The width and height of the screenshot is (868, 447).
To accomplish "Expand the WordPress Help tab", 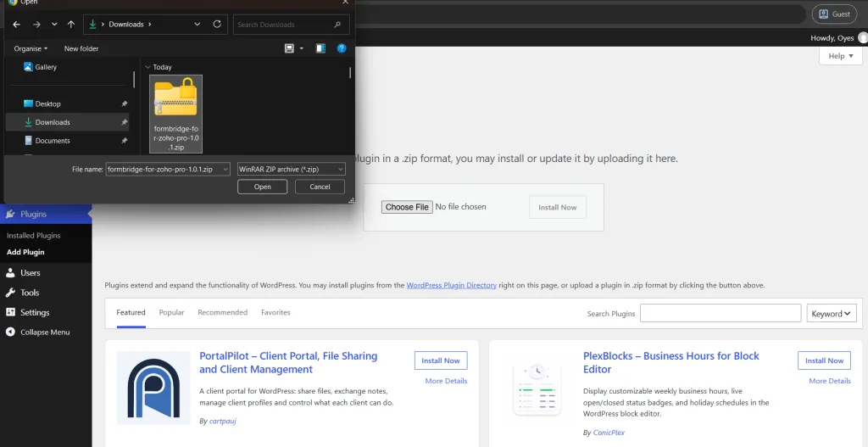I will click(841, 56).
